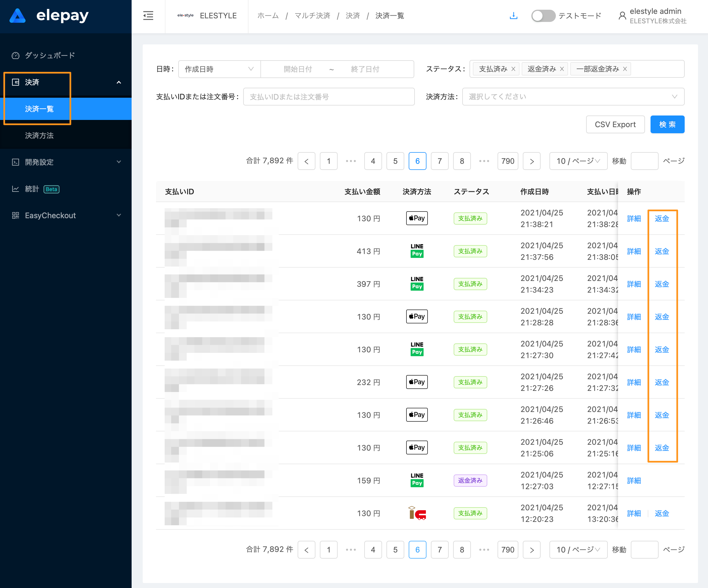Expand the 開発設定 sidebar section

[x=66, y=162]
